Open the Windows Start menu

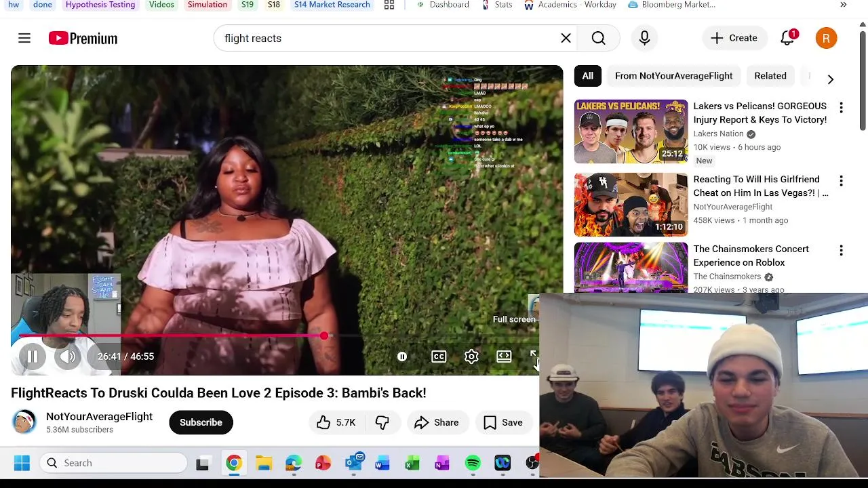click(x=22, y=463)
